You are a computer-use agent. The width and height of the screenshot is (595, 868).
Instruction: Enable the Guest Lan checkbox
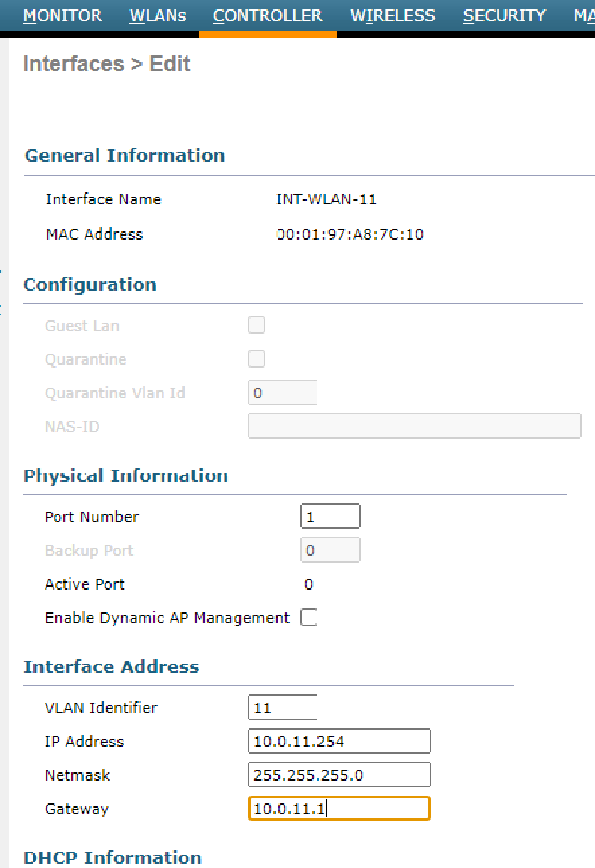click(256, 325)
